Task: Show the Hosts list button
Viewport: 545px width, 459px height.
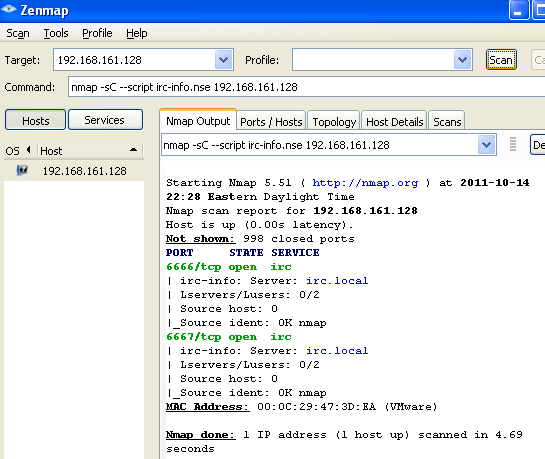Action: coord(35,120)
